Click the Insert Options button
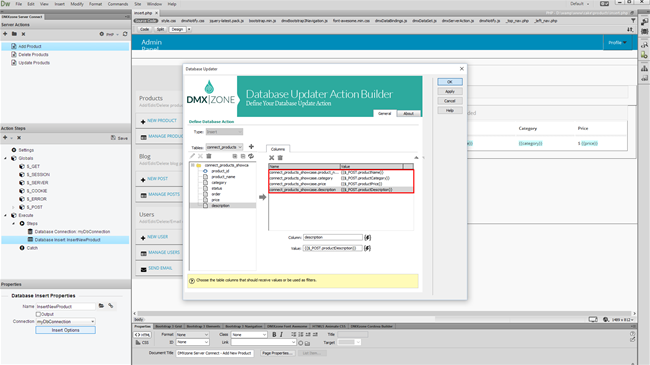This screenshot has height=365, width=650. pyautogui.click(x=65, y=330)
